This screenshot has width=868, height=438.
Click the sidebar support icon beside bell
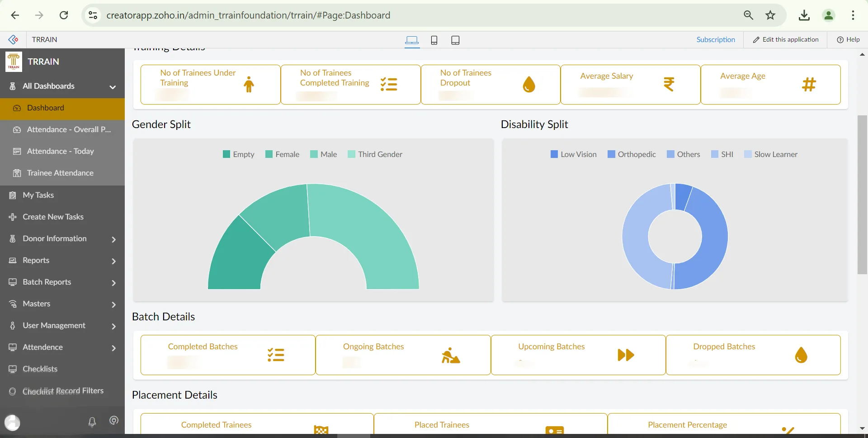click(114, 421)
